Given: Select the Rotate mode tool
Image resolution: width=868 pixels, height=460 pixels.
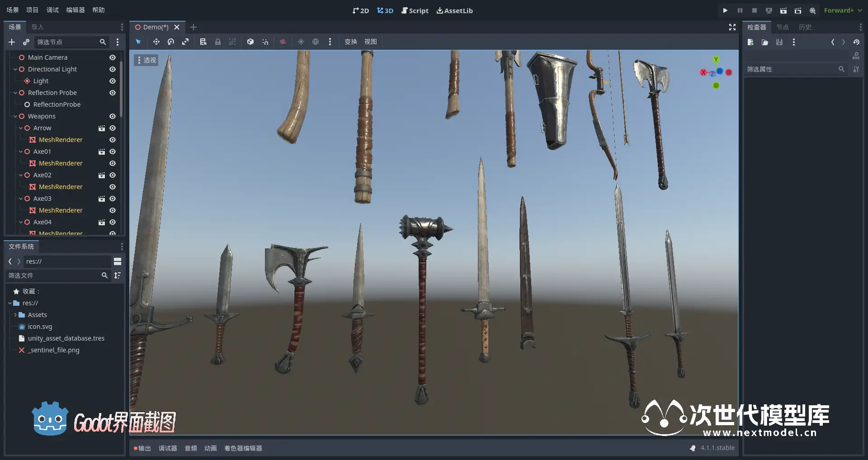Looking at the screenshot, I should [x=171, y=42].
